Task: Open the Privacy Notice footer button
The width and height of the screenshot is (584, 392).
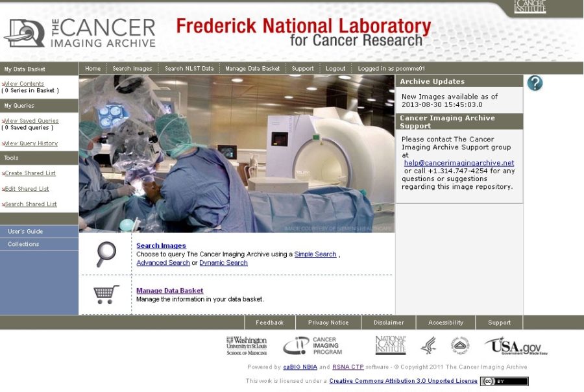Action: (328, 323)
